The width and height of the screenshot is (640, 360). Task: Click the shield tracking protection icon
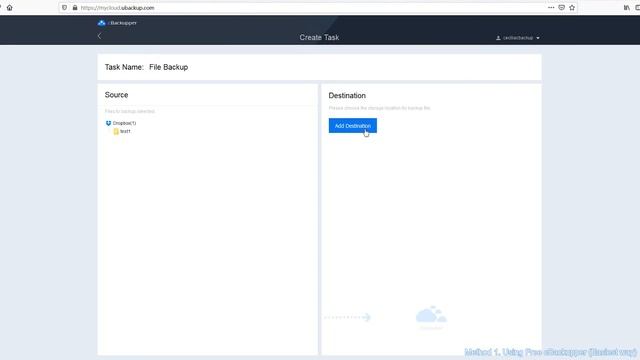click(x=64, y=7)
